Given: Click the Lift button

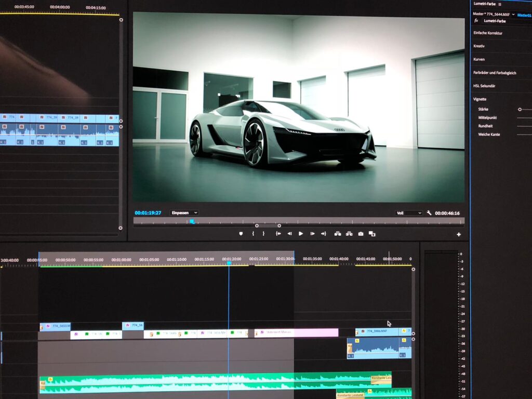Looking at the screenshot, I should (338, 234).
